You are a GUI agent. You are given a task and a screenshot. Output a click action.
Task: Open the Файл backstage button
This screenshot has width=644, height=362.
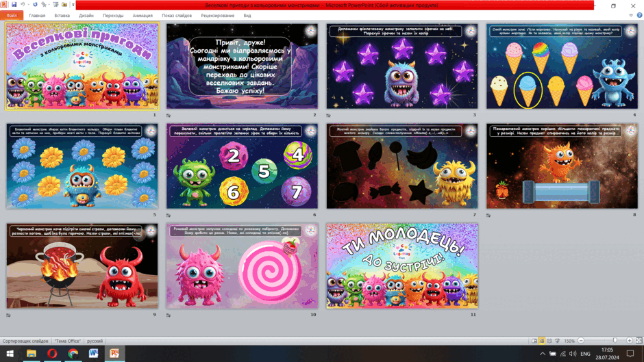pyautogui.click(x=12, y=16)
